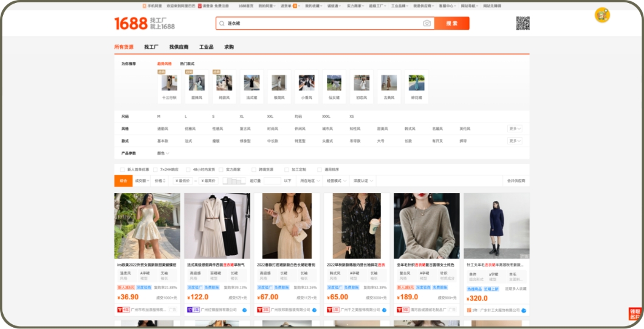Open the ¥36.90 white dress product image
The height and width of the screenshot is (329, 644).
(147, 226)
